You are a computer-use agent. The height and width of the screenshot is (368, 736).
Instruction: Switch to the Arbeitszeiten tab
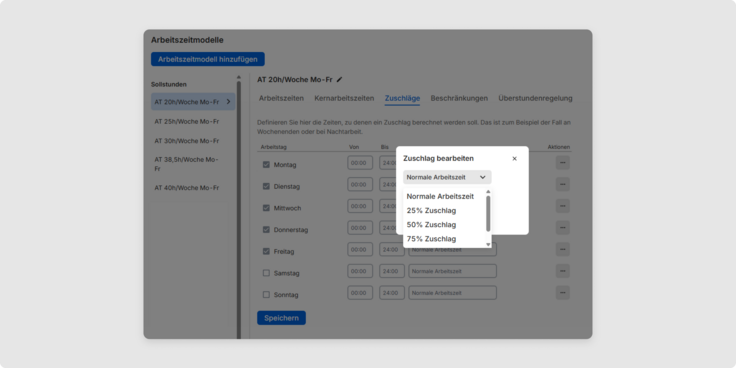click(x=281, y=98)
